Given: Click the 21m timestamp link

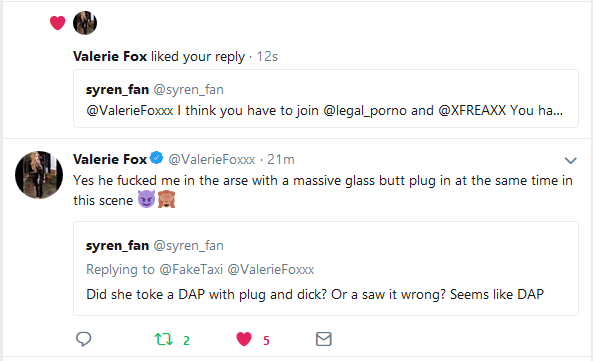Looking at the screenshot, I should [x=281, y=160].
